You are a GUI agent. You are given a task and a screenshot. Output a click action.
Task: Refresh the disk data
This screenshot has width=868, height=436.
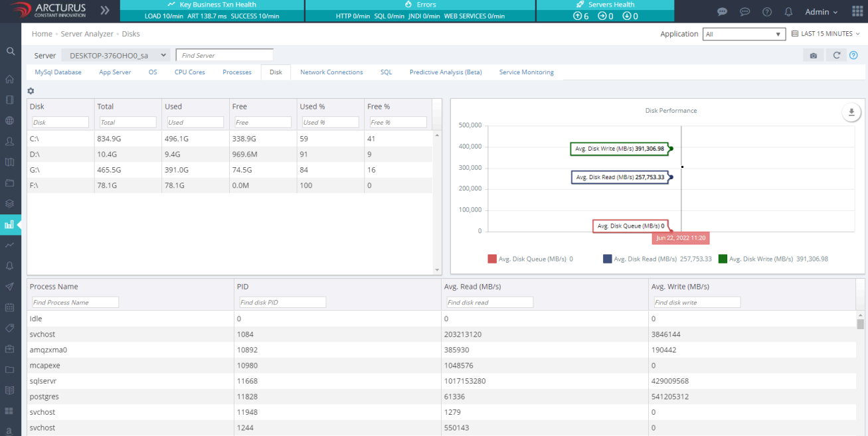click(837, 56)
